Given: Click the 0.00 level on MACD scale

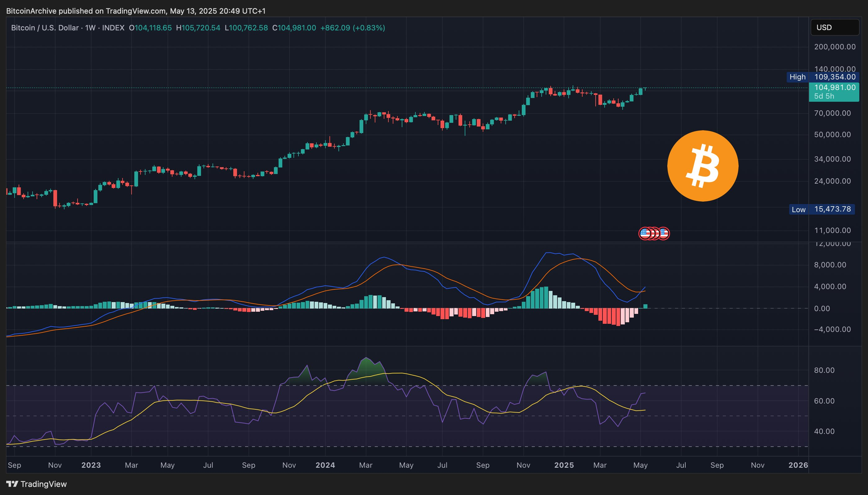Looking at the screenshot, I should (822, 309).
